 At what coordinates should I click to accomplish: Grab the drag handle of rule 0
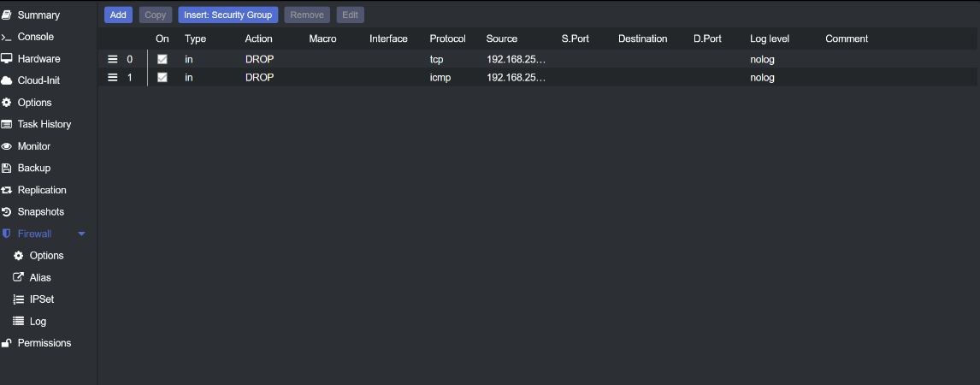click(x=112, y=60)
